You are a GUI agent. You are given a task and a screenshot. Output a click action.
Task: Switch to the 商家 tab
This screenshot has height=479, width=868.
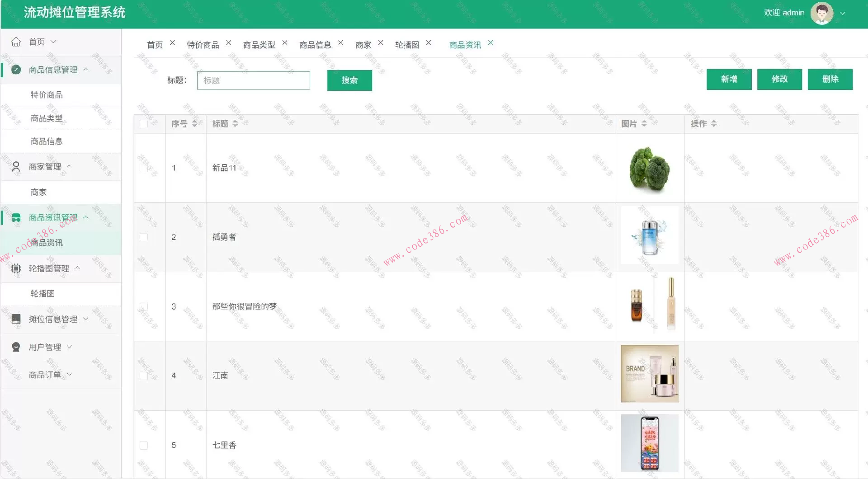[363, 44]
